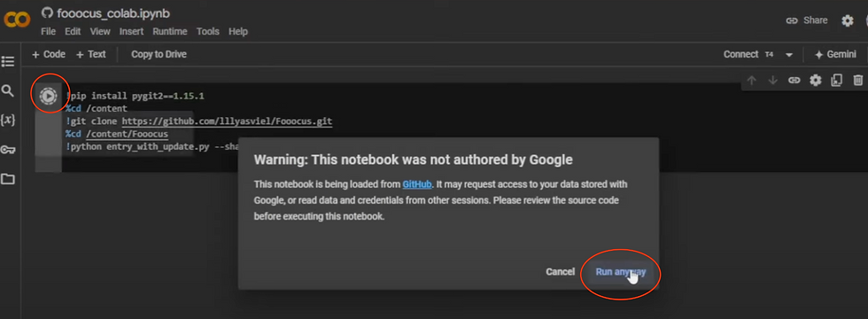This screenshot has width=868, height=319.
Task: Cancel the warning dialog
Action: (x=560, y=272)
